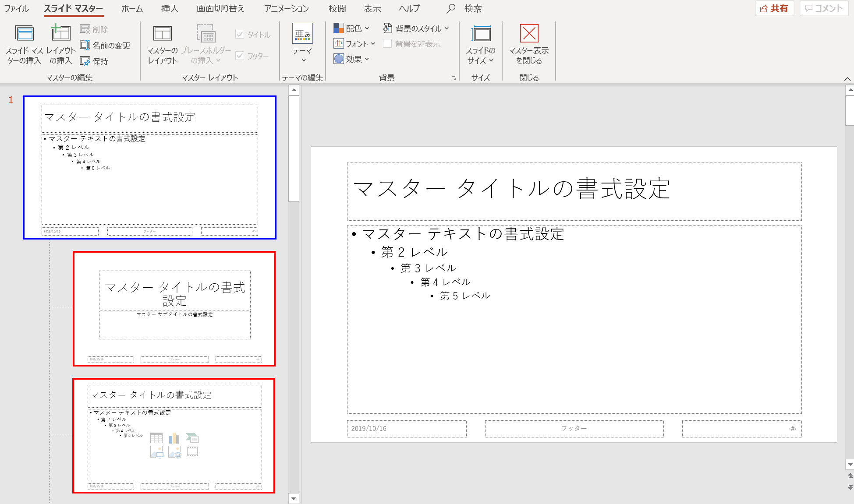854x504 pixels.
Task: Click the Rename (名前の変更) icon
Action: pyautogui.click(x=85, y=45)
